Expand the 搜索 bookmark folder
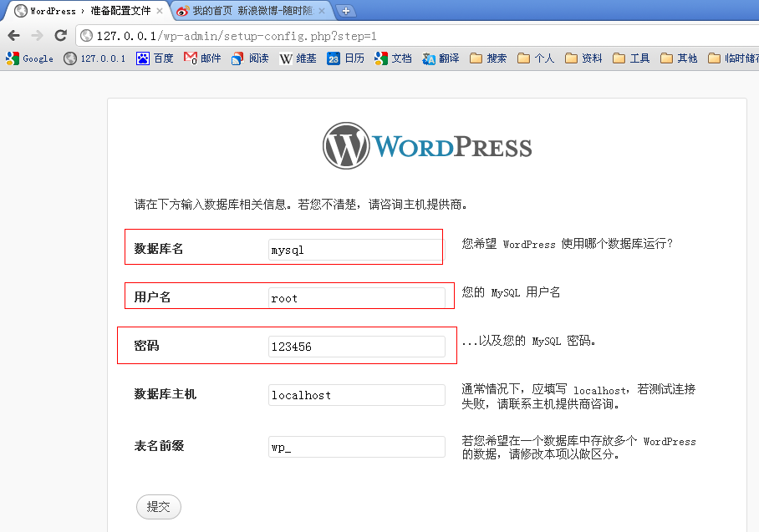This screenshot has width=759, height=532. [x=488, y=58]
